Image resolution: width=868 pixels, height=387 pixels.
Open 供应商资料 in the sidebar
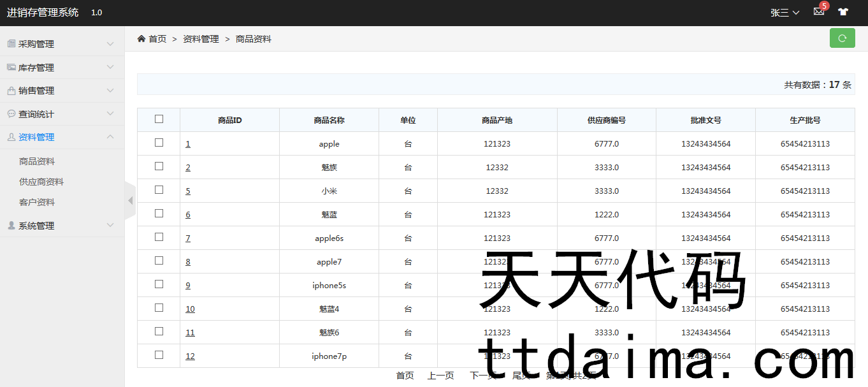41,182
